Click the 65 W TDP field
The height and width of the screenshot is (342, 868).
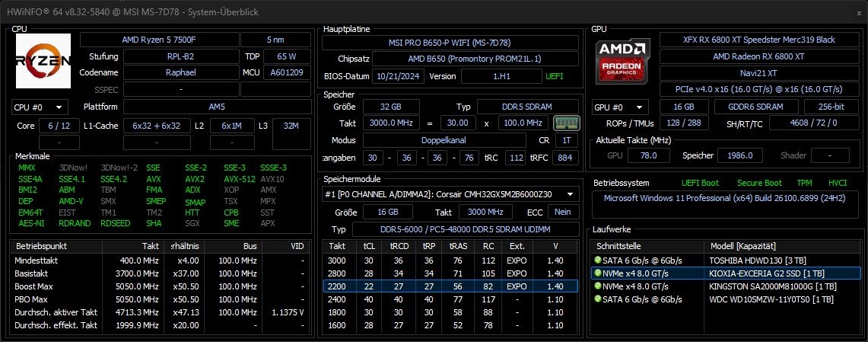(x=287, y=56)
